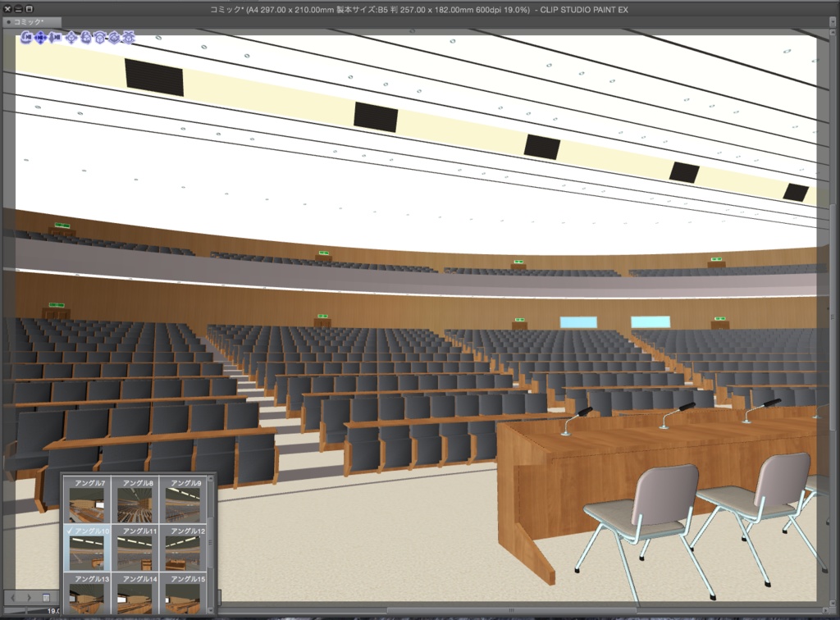
Task: Click the previous object arrow in launcher
Action: tap(13, 597)
